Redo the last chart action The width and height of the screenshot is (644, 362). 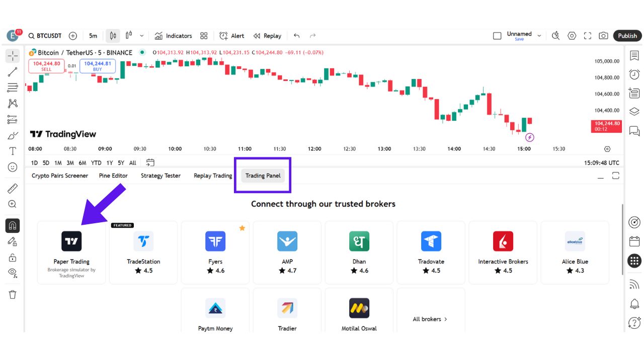313,36
